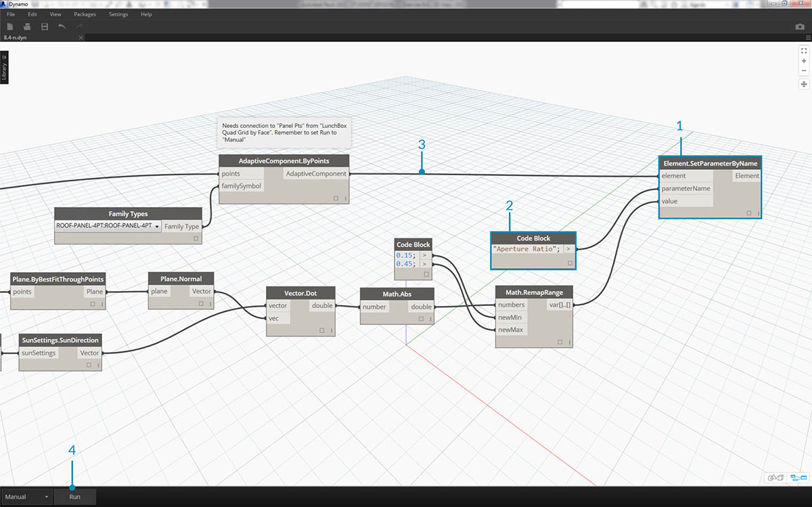The image size is (812, 507).
Task: Click the Undo arrow icon
Action: click(x=62, y=26)
